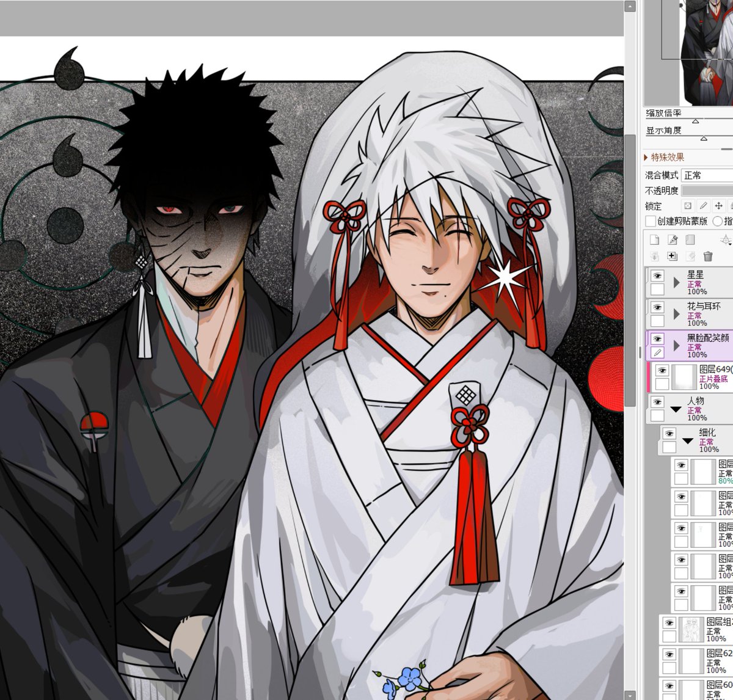Click the clear layer icon
Image resolution: width=733 pixels, height=700 pixels.
(690, 257)
